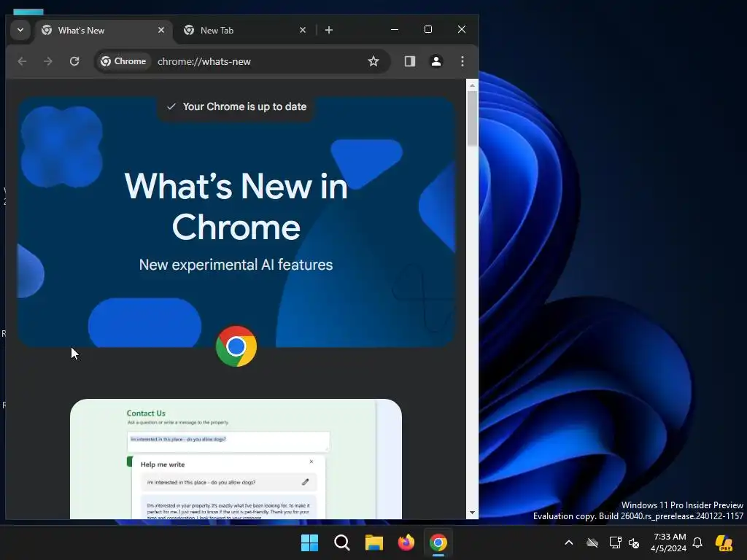
Task: Open the Chrome profile menu
Action: tap(436, 61)
